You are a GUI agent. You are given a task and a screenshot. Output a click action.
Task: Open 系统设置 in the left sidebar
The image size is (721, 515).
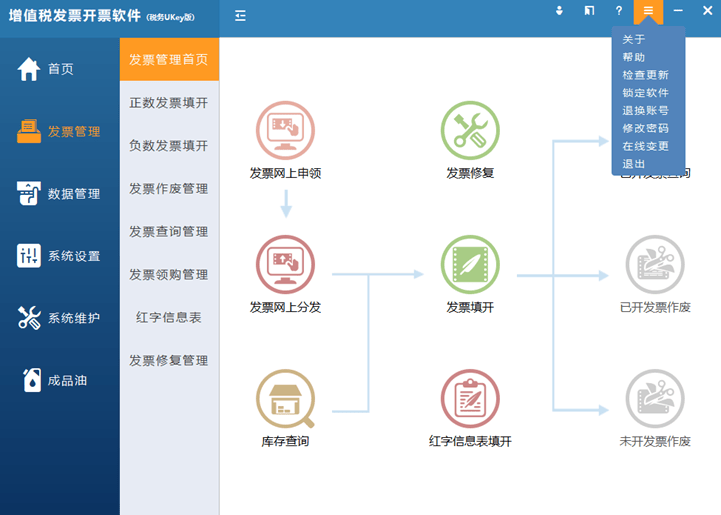pos(59,256)
